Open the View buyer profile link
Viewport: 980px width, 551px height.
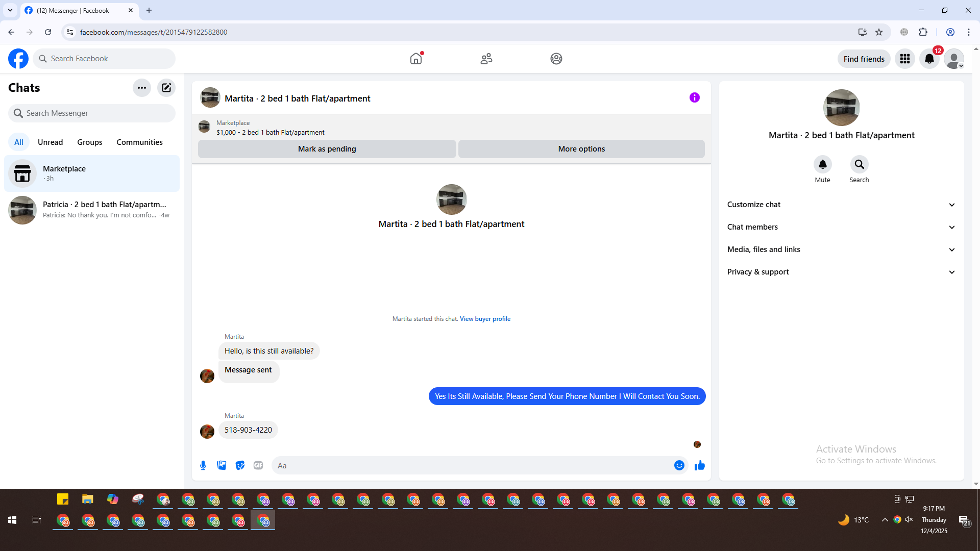[x=484, y=319]
